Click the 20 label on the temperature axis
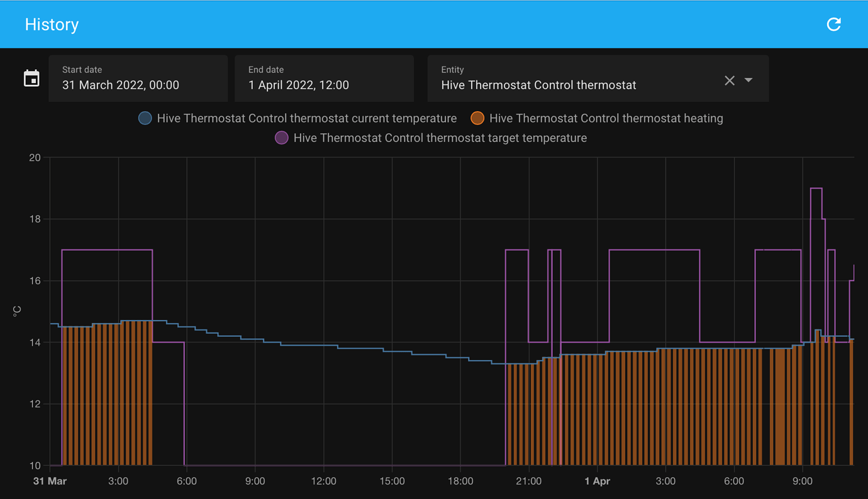This screenshot has width=868, height=499. 35,158
